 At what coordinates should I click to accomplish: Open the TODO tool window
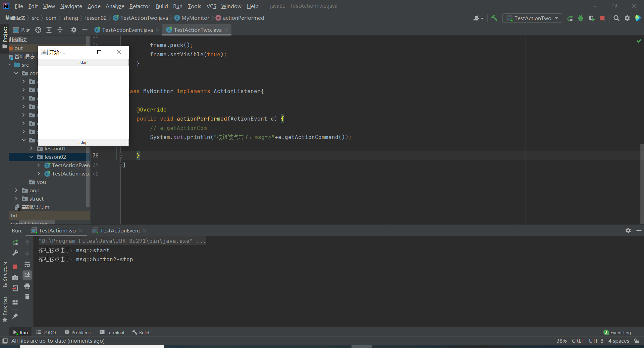tap(46, 332)
